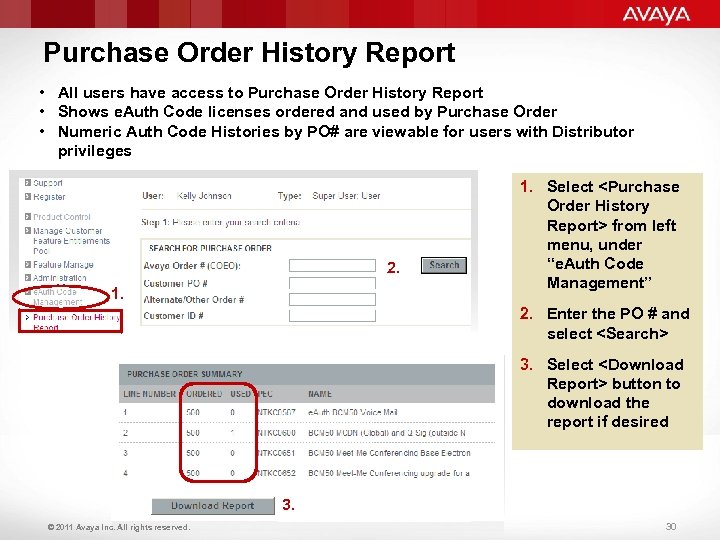Select PEC code NTKC0651 in row 3
The image size is (720, 540).
[x=276, y=453]
